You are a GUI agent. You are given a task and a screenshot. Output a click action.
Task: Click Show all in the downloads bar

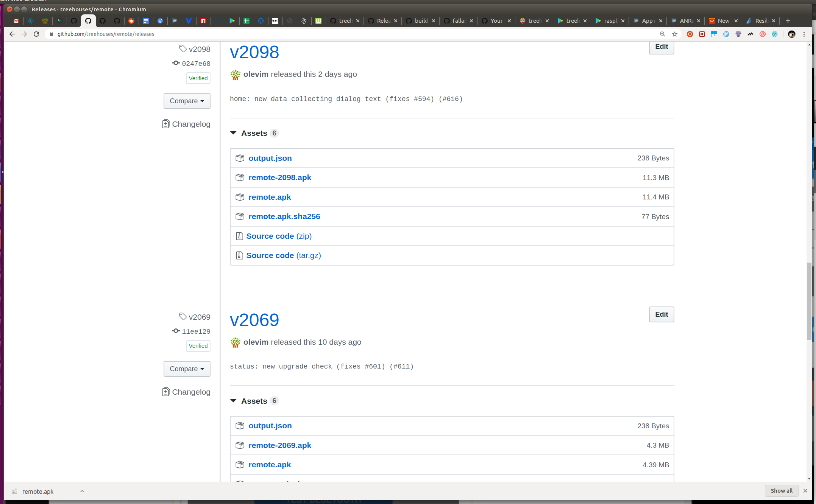781,491
